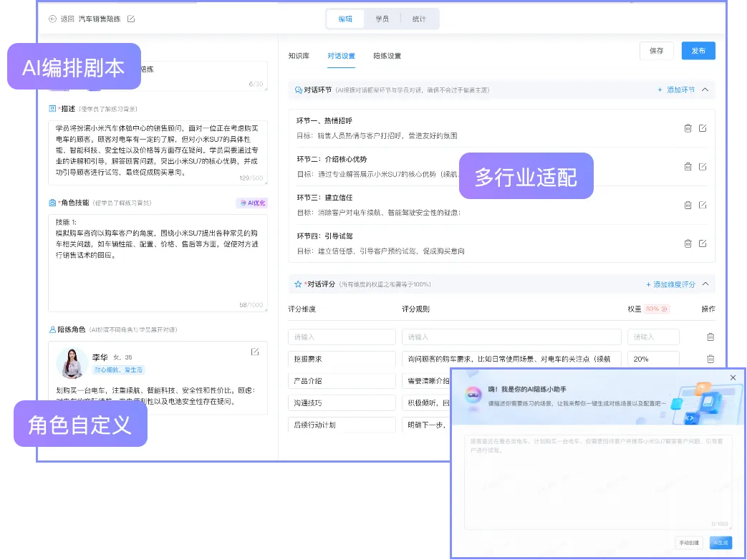The height and width of the screenshot is (560, 747).
Task: Delete 环节二 介绍核心优势 with trash icon
Action: (x=688, y=166)
